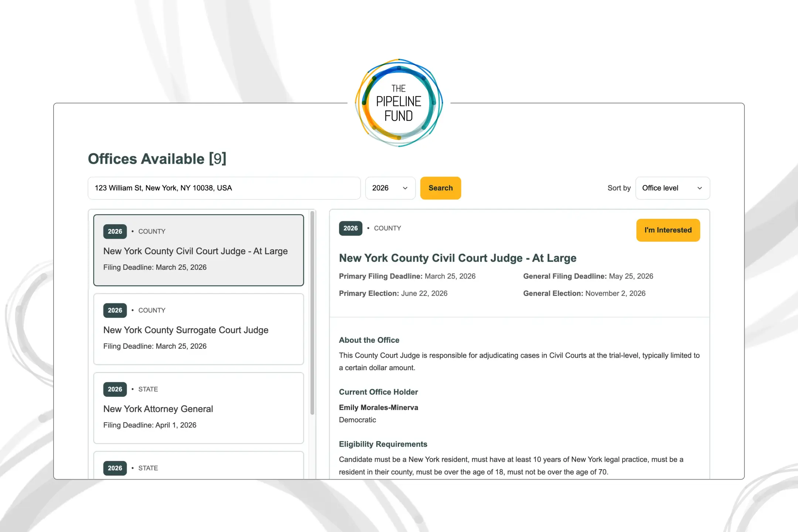Click the Offices Available [9] heading
Screen dimensions: 798x532
pyautogui.click(x=157, y=159)
